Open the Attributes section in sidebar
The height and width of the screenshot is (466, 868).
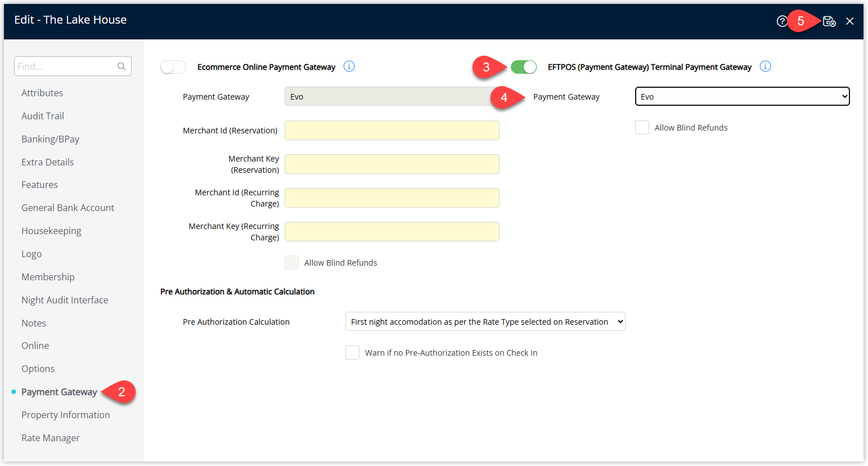pos(42,93)
